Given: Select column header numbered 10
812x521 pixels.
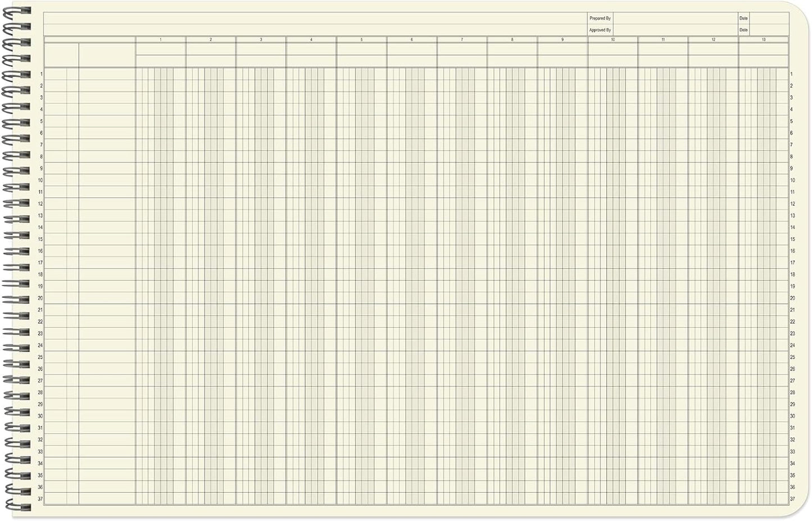Looking at the screenshot, I should coord(613,39).
